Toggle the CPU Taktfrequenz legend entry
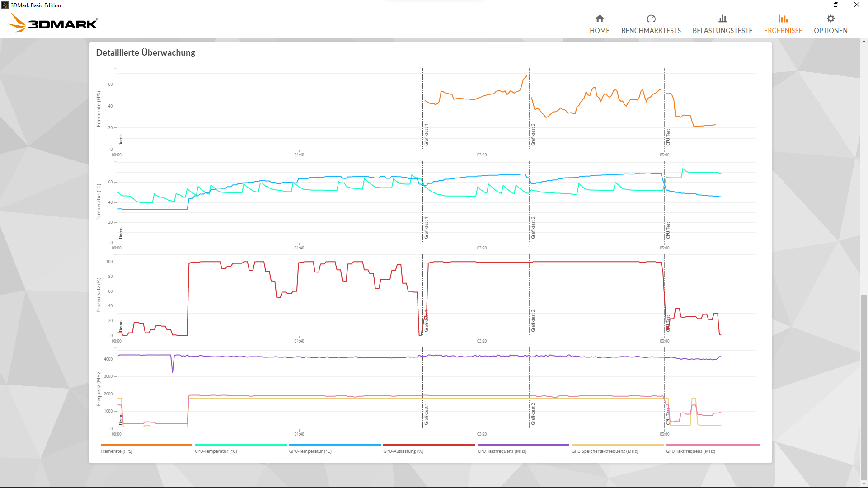The image size is (868, 488). click(x=502, y=451)
